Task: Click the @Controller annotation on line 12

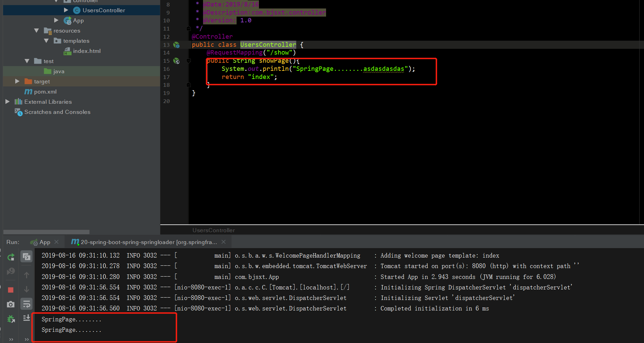Action: (212, 37)
